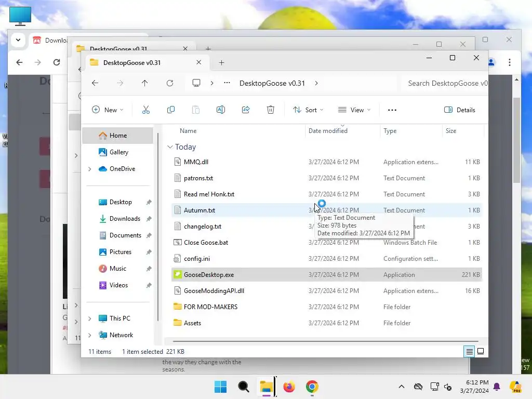Click the Paste clipboard icon
Screen dimensions: 532x399
tap(196, 110)
